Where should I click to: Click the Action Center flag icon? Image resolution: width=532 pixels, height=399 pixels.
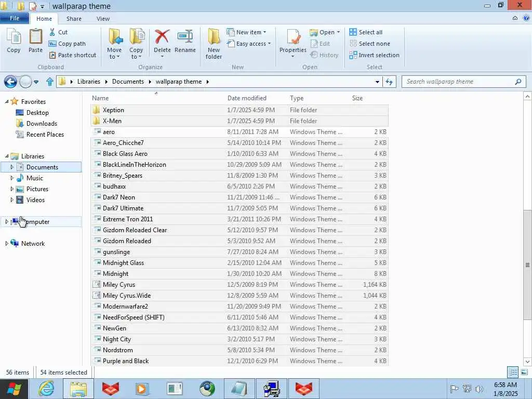tap(454, 389)
